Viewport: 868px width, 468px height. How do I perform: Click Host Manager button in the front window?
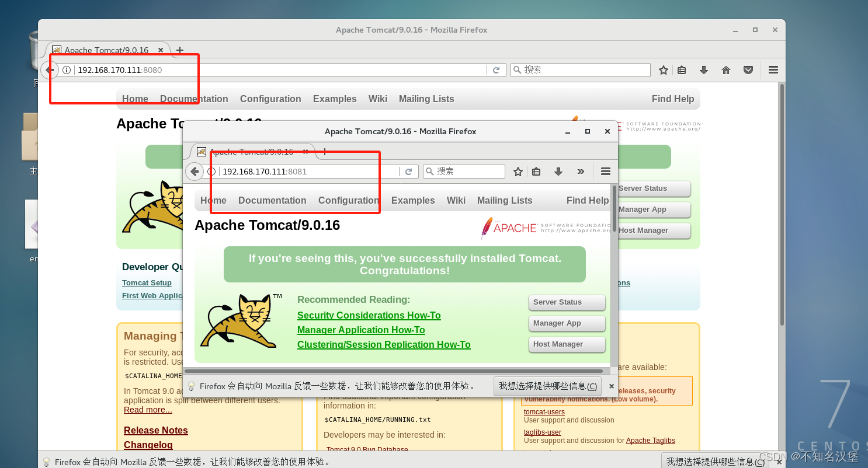pos(567,344)
